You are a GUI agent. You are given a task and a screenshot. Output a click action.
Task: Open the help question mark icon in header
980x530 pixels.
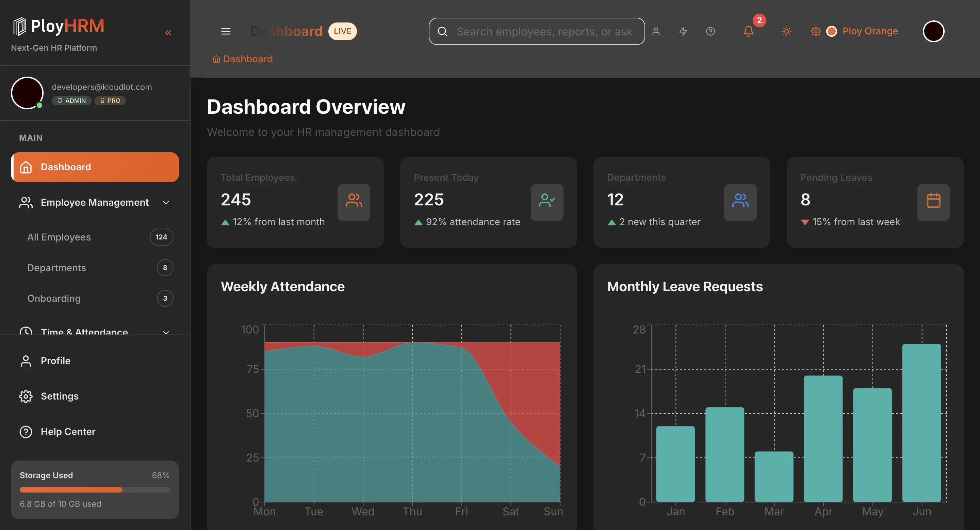(x=710, y=31)
